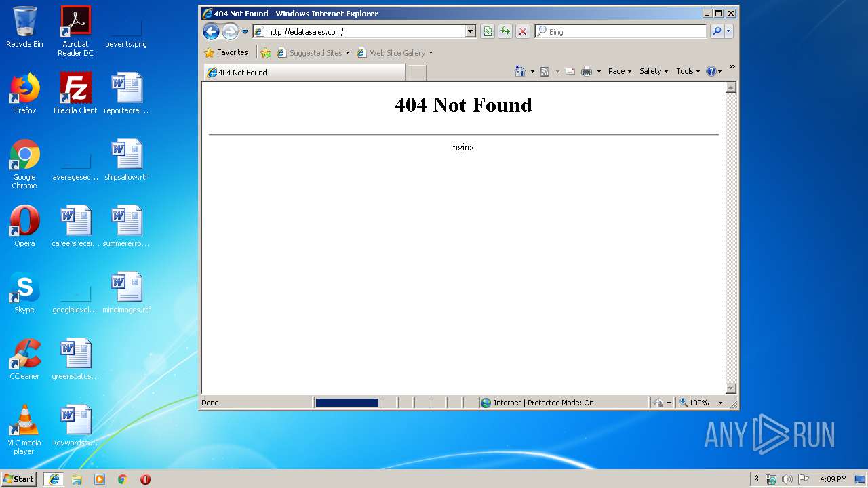Toggle Compatibility View icon
Viewport: 868px width, 488px height.
487,31
